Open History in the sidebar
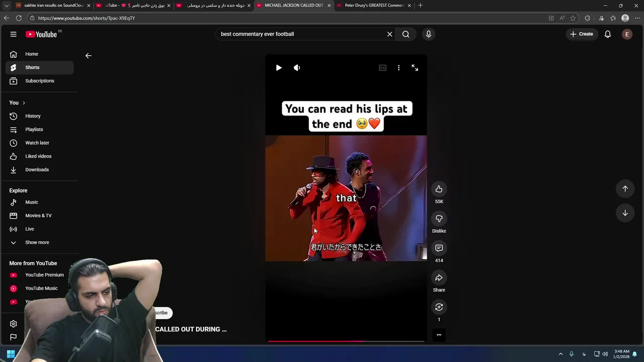Viewport: 644px width, 362px height. (39, 116)
